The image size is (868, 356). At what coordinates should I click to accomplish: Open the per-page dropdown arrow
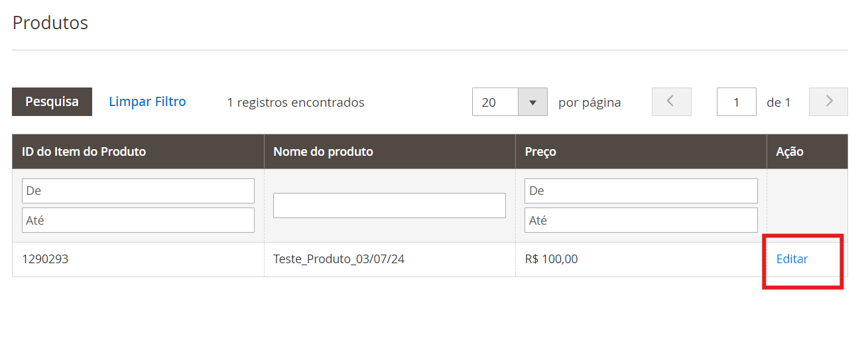(532, 102)
